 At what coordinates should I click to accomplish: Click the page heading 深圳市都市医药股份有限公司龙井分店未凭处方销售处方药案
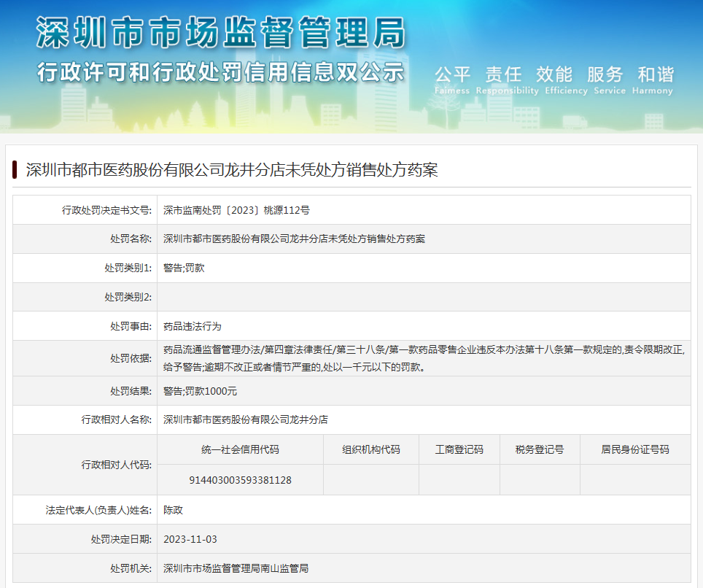point(232,170)
